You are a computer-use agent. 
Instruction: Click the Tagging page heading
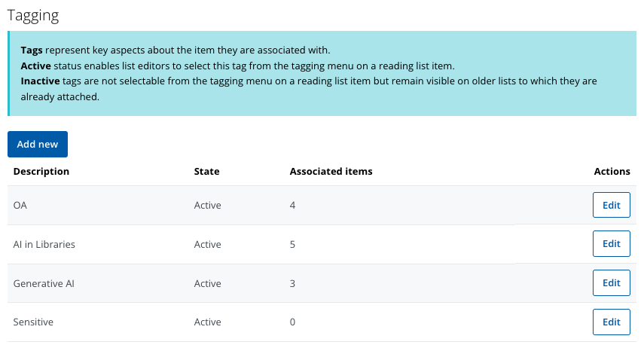[x=33, y=16]
